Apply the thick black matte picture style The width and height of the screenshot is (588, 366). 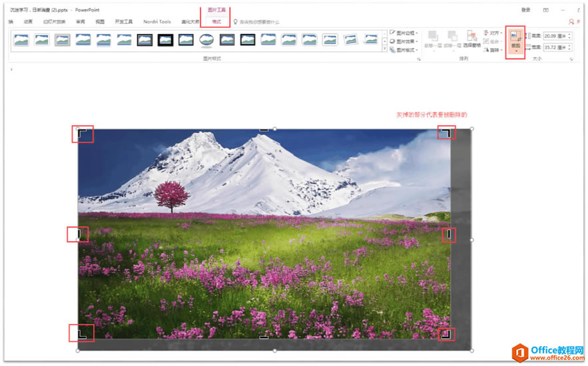click(165, 40)
